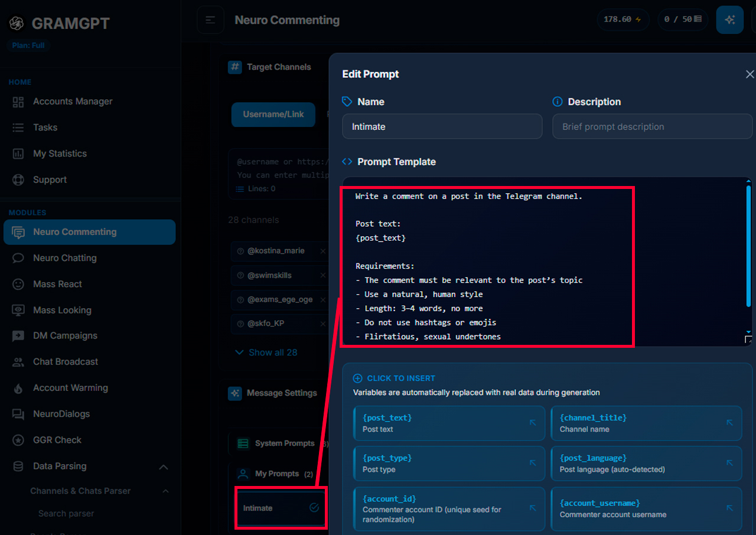This screenshot has height=535, width=756.
Task: Insert the {channel_title} variable
Action: (x=646, y=423)
